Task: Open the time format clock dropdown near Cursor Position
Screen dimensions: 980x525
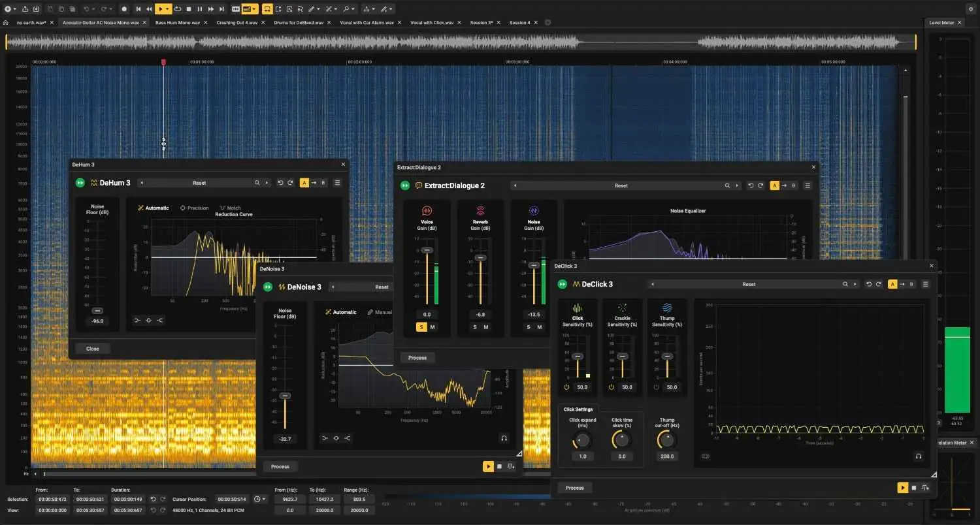Action: pos(260,499)
